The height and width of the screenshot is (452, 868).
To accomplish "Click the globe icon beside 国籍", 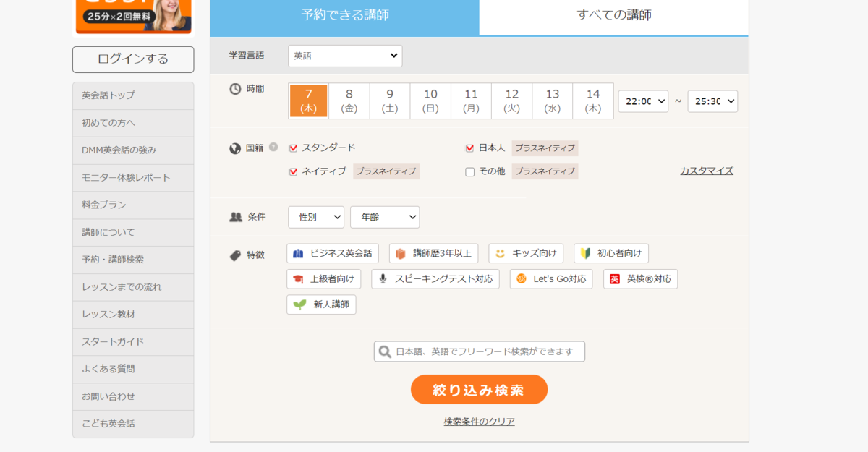I will pyautogui.click(x=235, y=148).
